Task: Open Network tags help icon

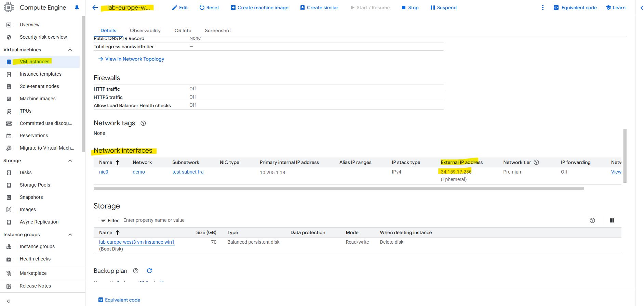Action: (x=143, y=123)
